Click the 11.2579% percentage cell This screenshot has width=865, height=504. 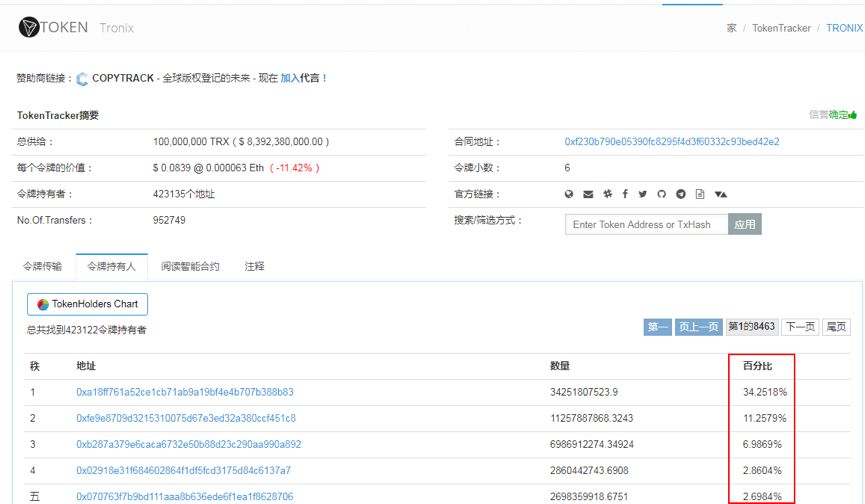coord(765,418)
